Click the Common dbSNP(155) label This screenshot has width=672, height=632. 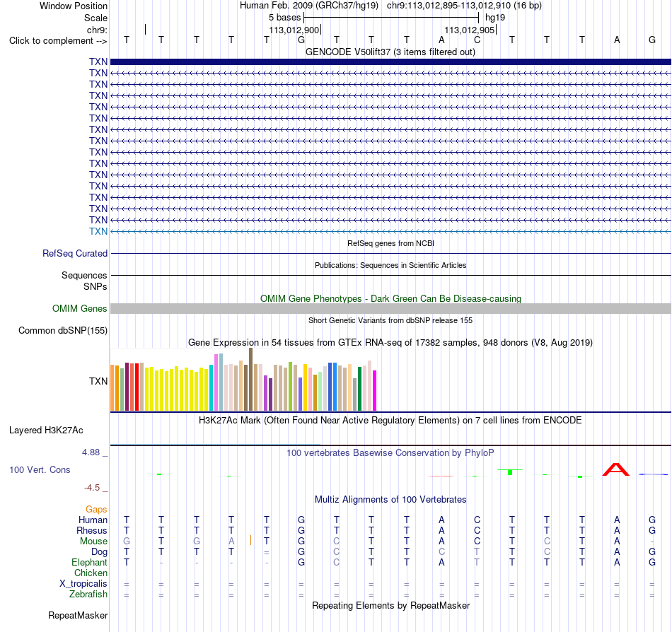(x=62, y=331)
